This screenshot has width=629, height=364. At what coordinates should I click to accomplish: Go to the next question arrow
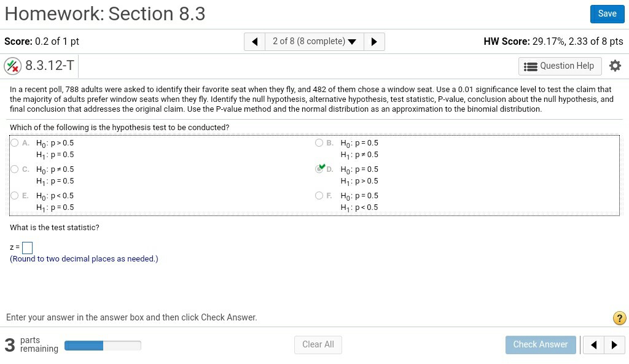click(x=374, y=42)
